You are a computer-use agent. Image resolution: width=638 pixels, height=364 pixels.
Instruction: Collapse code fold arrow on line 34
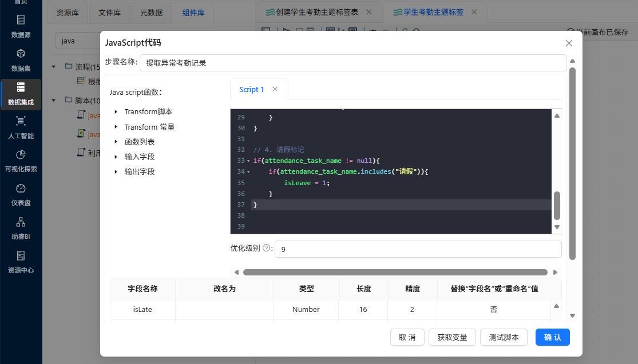click(x=248, y=172)
